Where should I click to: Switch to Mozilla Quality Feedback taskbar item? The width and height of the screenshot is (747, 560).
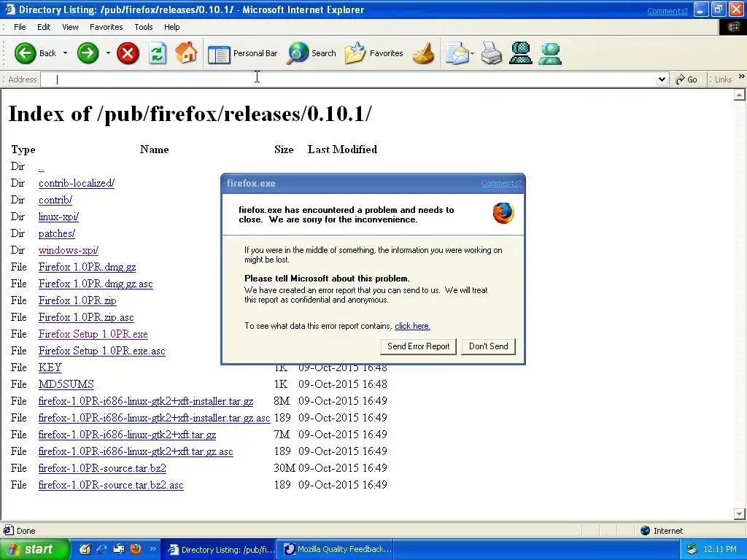point(337,549)
